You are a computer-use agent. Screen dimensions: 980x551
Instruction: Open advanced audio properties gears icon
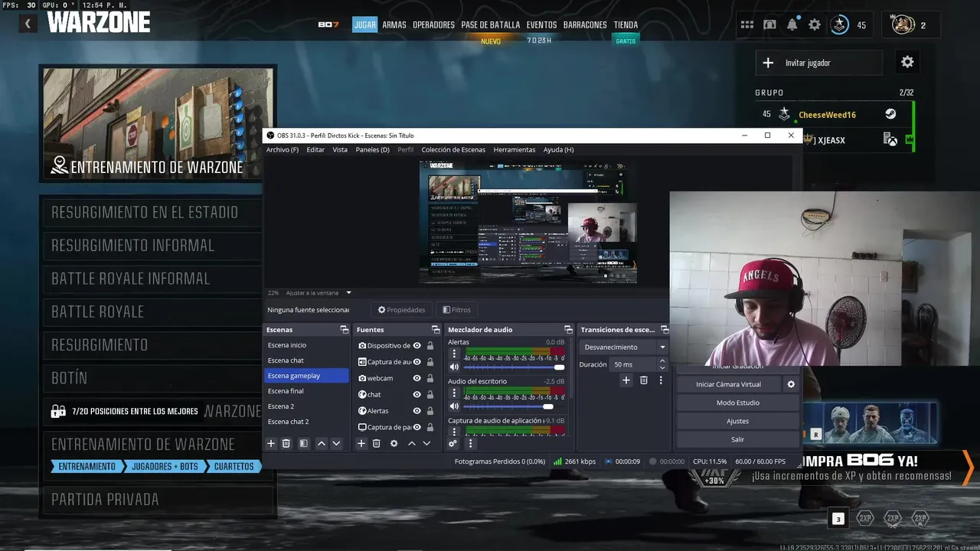(x=453, y=443)
